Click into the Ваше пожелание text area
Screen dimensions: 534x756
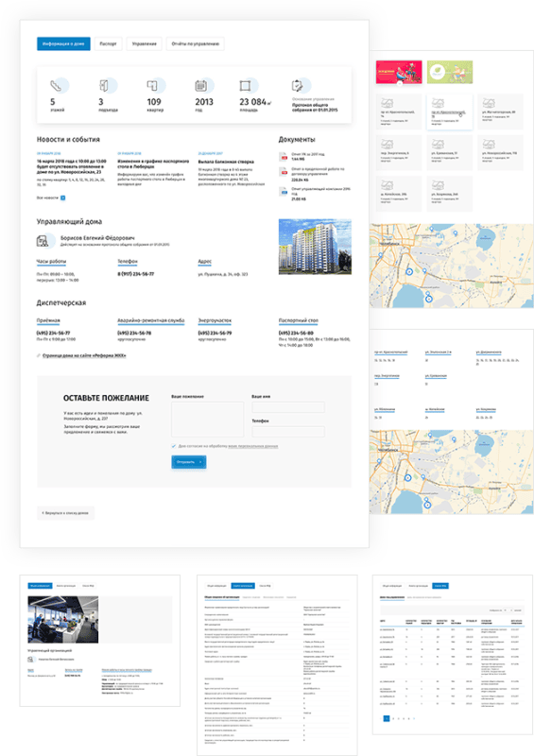coord(207,420)
